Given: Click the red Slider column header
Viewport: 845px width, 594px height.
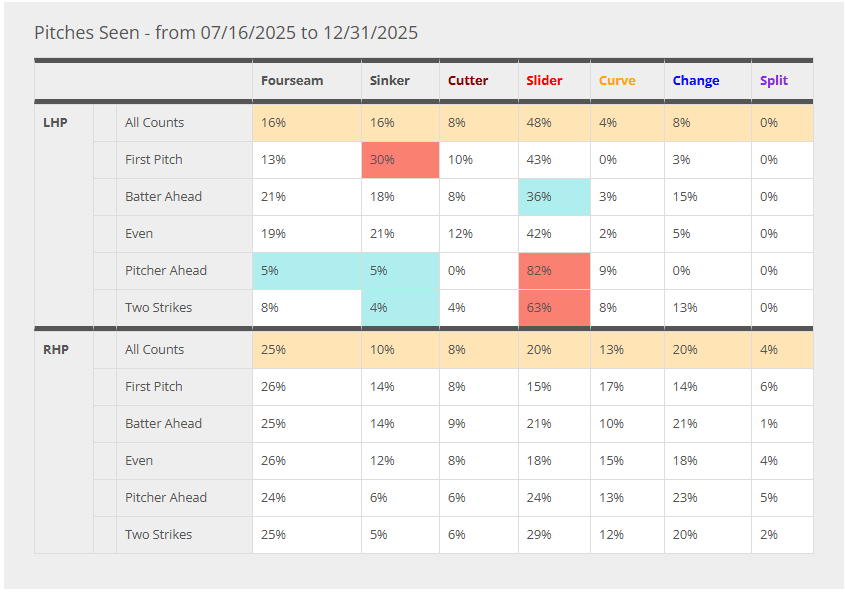Looking at the screenshot, I should tap(544, 81).
